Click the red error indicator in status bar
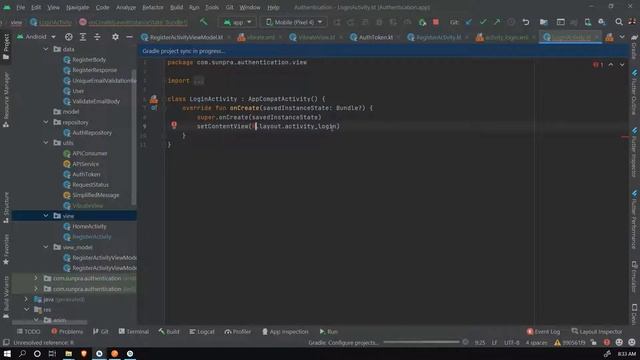640x360 pixels. click(x=607, y=342)
